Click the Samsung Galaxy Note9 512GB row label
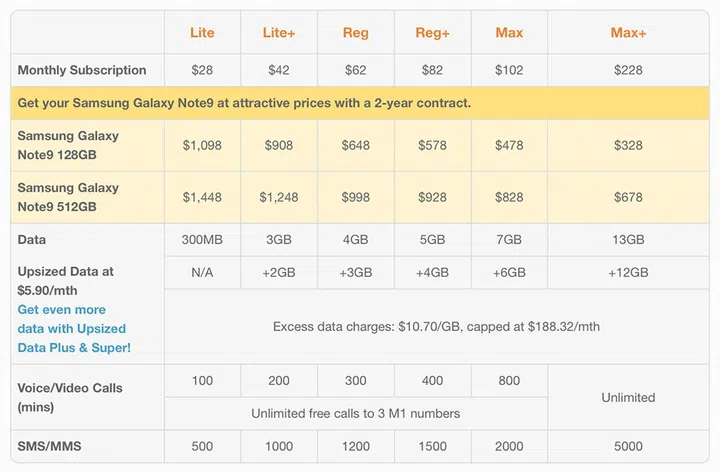This screenshot has width=720, height=472. (68, 197)
